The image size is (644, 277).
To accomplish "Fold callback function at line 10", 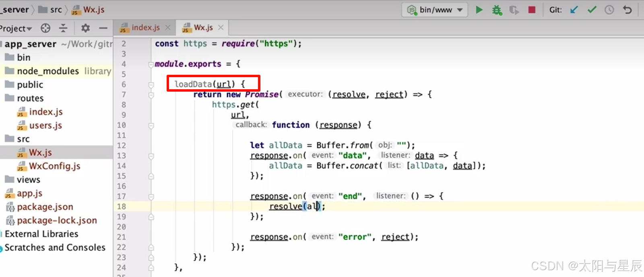I will point(151,125).
